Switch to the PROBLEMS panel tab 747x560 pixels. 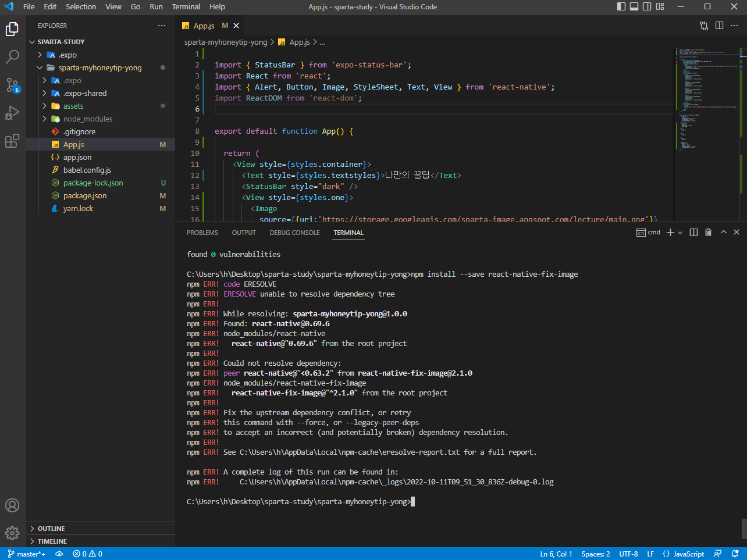[x=202, y=233]
